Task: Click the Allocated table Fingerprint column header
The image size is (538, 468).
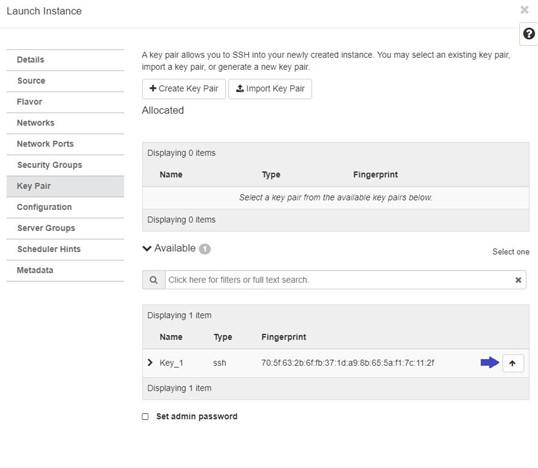Action: 375,174
